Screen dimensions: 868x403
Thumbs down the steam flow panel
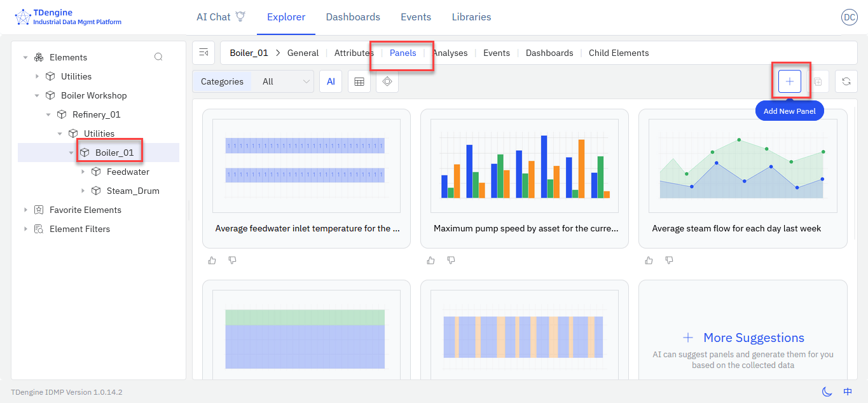tap(669, 260)
